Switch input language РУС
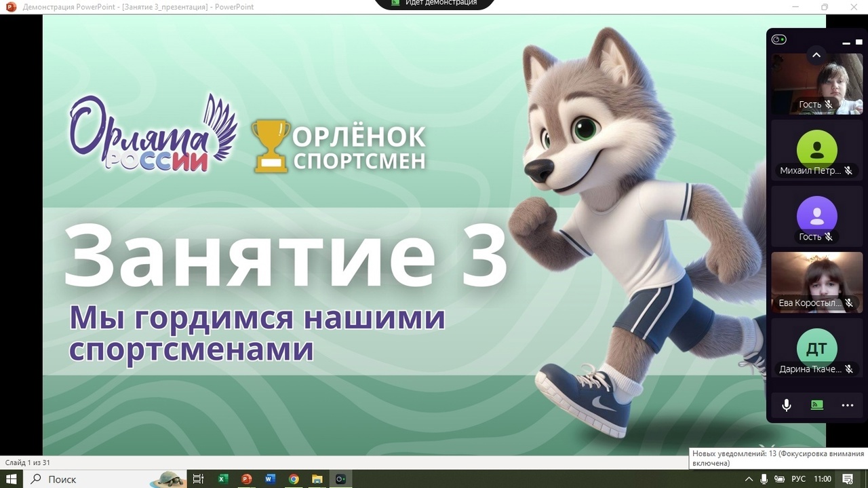 coord(799,478)
